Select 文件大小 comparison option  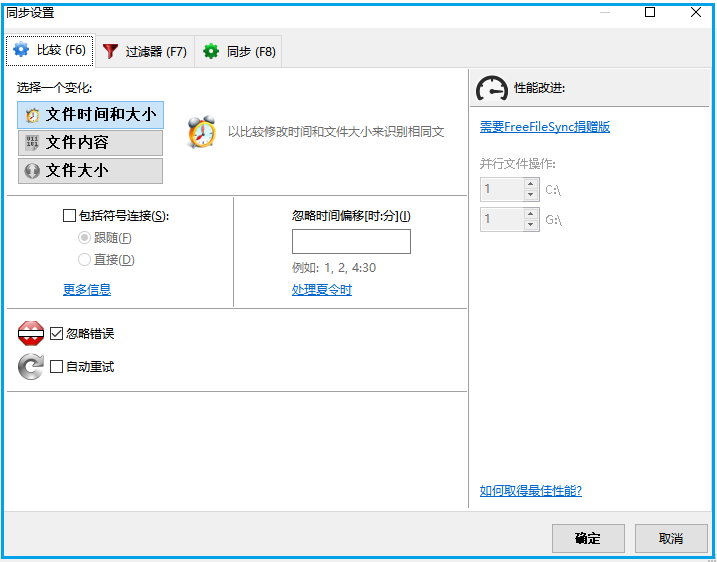91,171
